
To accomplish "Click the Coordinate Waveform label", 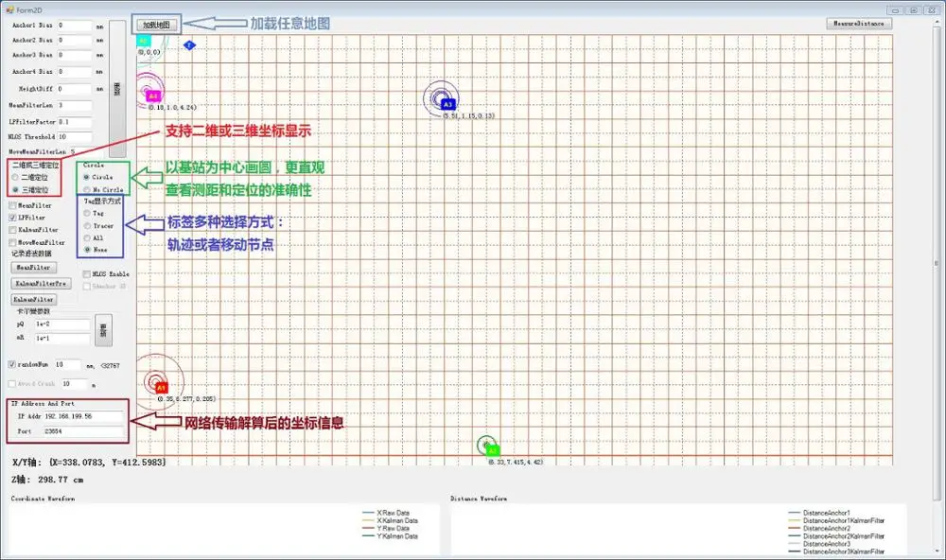I will point(43,499).
